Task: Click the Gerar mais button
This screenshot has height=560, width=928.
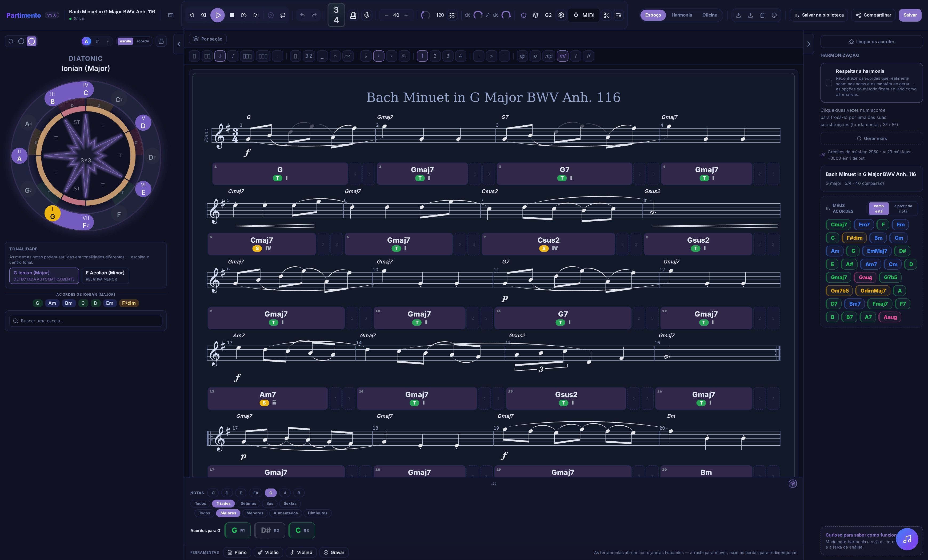Action: point(871,138)
